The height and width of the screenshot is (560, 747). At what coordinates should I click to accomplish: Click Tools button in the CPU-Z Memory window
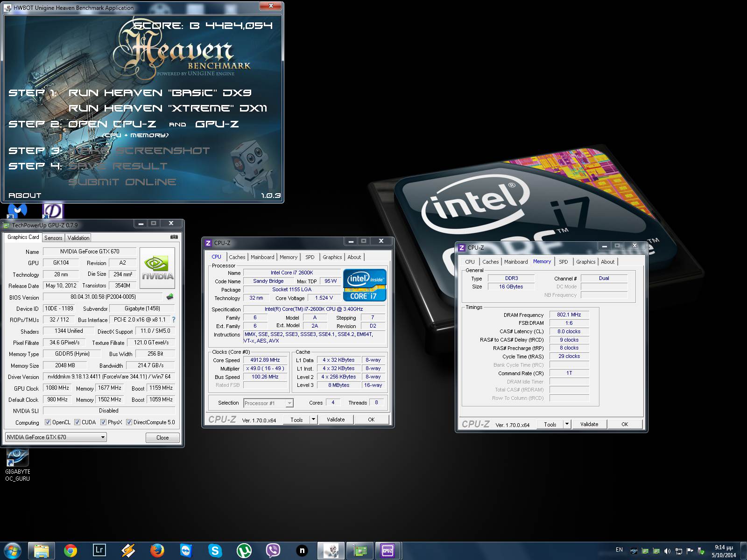[x=550, y=424]
